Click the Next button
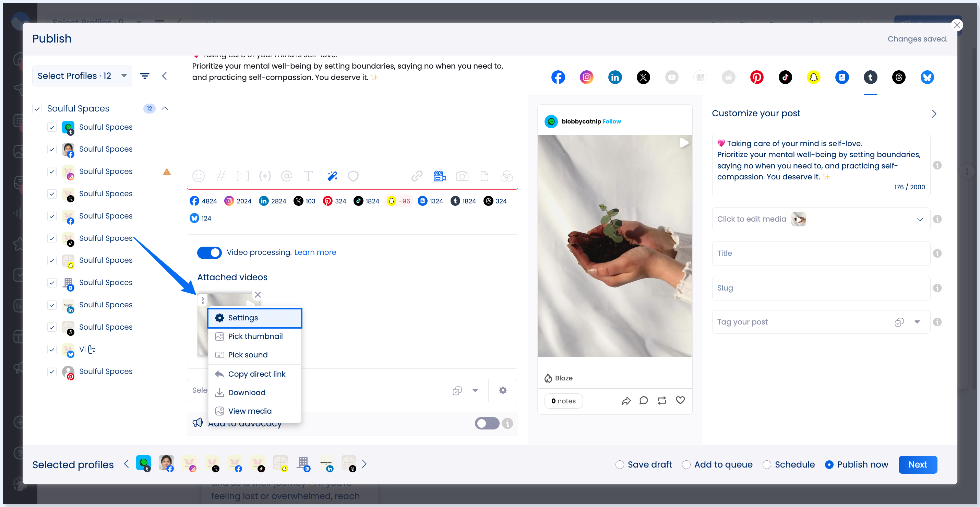 click(x=917, y=464)
